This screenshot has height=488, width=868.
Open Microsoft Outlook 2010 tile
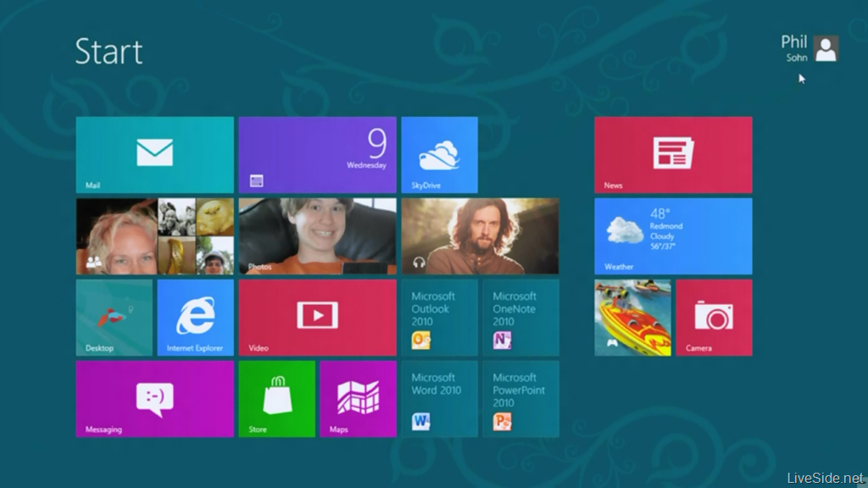pos(439,318)
